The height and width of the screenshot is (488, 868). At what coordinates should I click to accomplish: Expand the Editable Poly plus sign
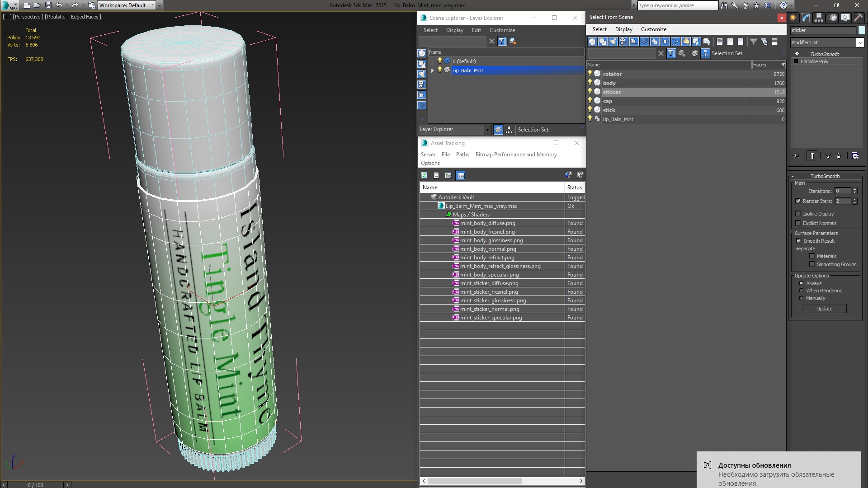coord(796,61)
